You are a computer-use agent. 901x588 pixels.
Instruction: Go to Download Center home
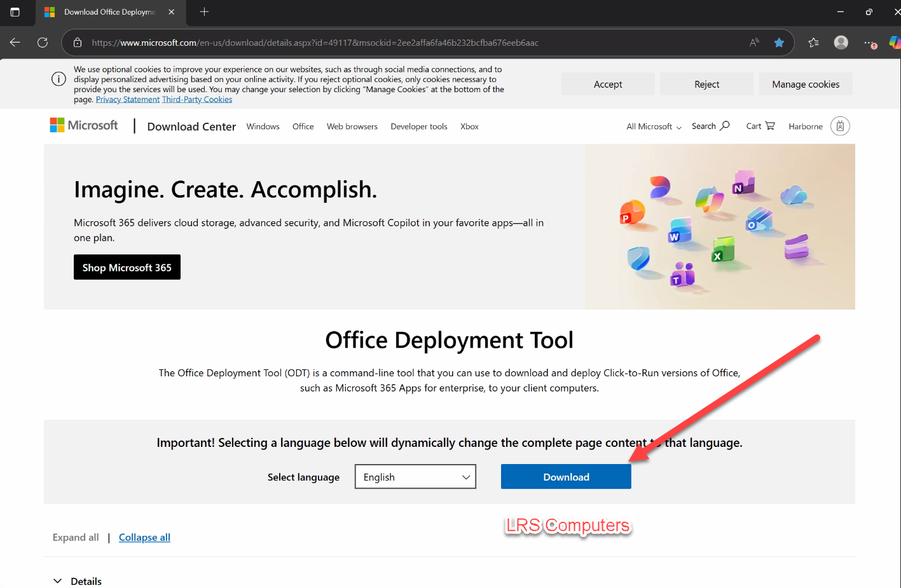[x=191, y=126]
